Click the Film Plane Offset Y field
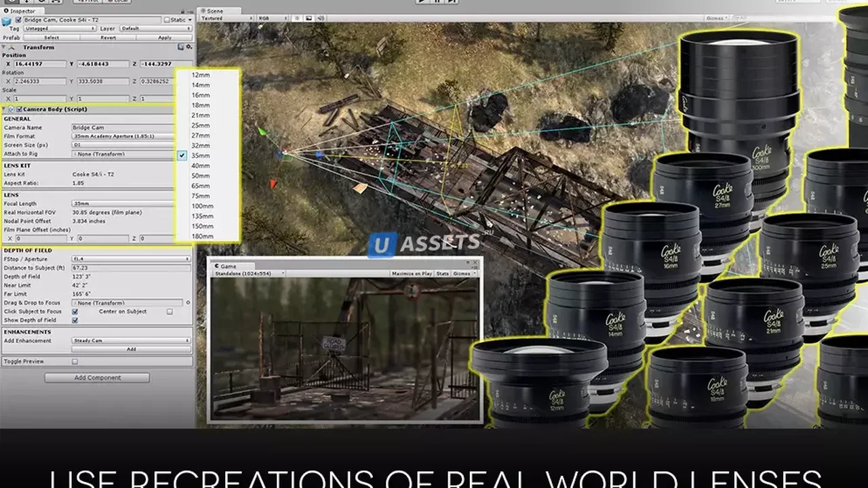This screenshot has width=868, height=488. coord(102,239)
